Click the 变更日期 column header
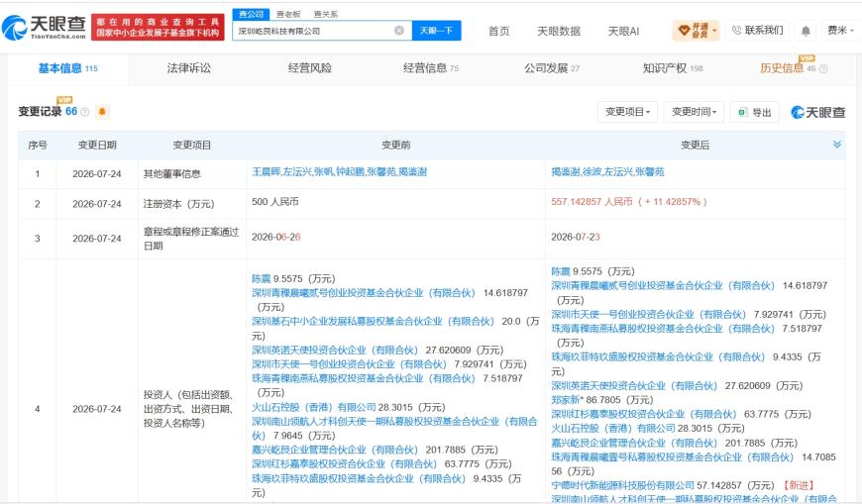Image resolution: width=862 pixels, height=504 pixels. click(97, 146)
